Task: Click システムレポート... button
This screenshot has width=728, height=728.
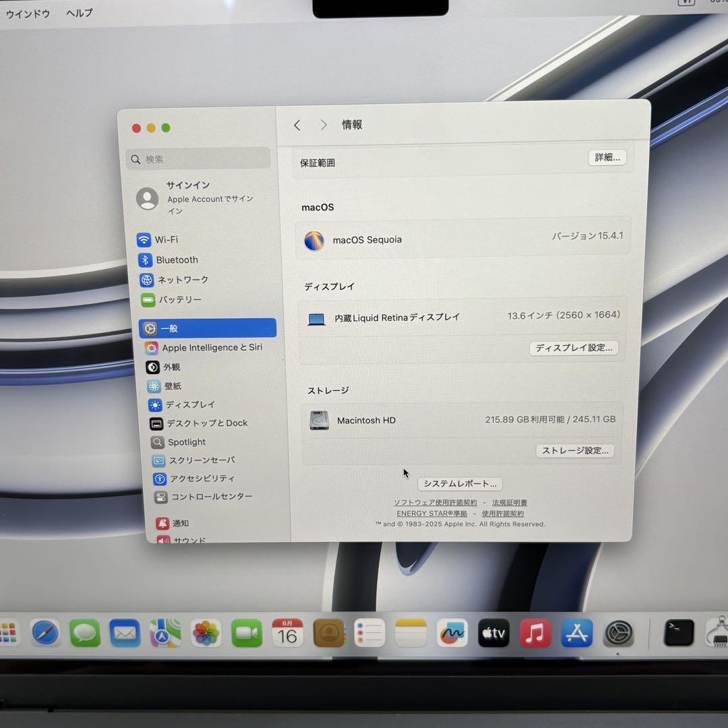Action: [x=460, y=484]
